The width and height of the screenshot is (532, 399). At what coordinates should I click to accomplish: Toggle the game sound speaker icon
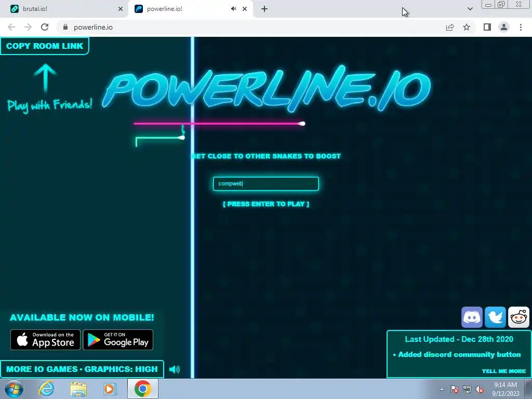(175, 369)
